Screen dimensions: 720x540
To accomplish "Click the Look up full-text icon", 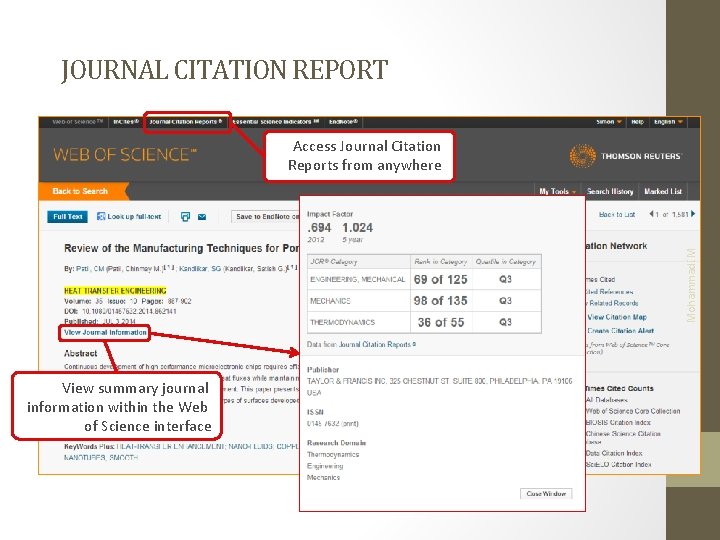I will click(101, 216).
